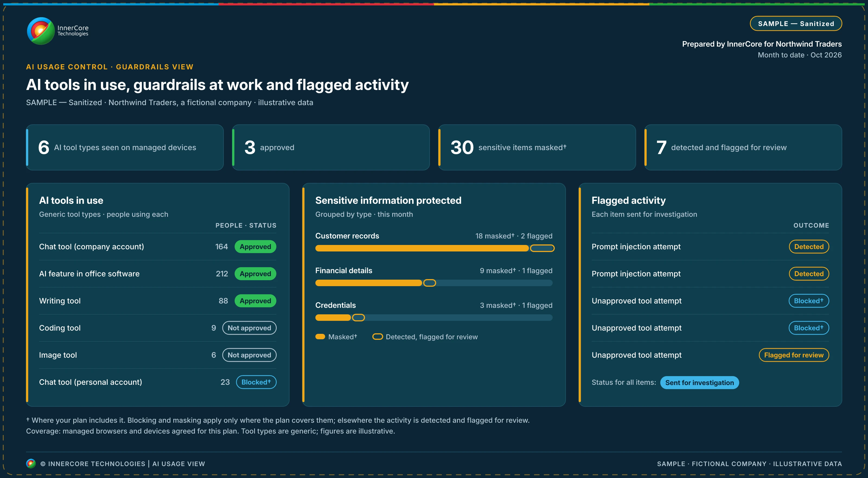The height and width of the screenshot is (478, 868).
Task: Click the Masked legend swatch
Action: tap(320, 337)
